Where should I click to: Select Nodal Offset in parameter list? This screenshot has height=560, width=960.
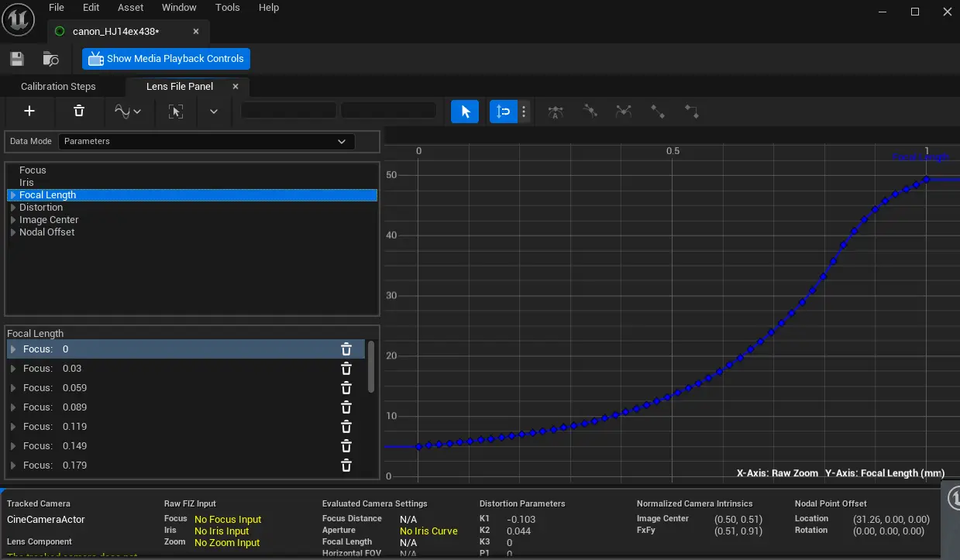pyautogui.click(x=47, y=232)
